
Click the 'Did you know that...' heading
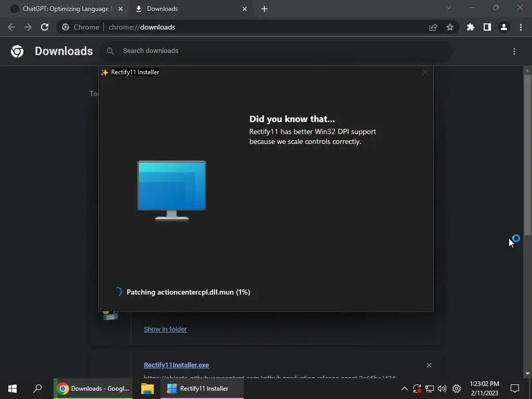(x=292, y=119)
